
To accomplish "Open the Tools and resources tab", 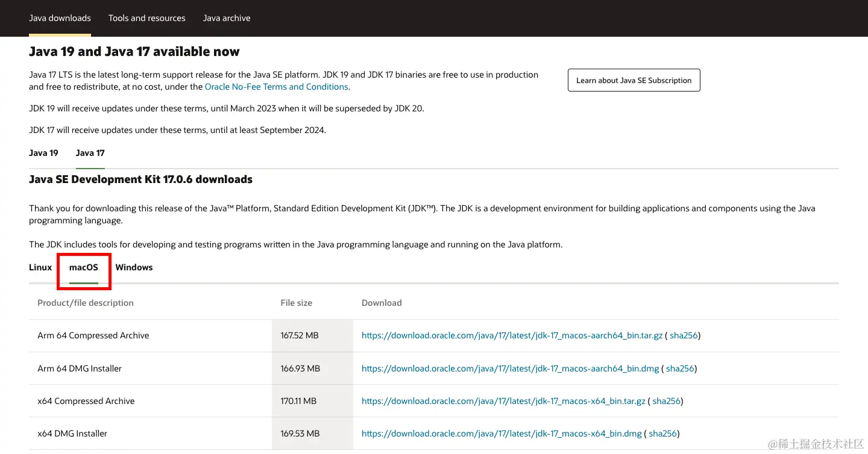I will (147, 18).
